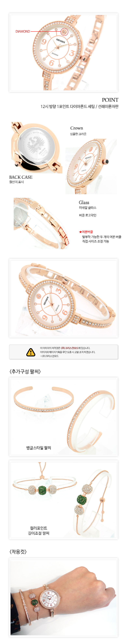Viewport: 127px width, 644px height.
Task: Click the red DIAMOND callout label
Action: [x=23, y=31]
